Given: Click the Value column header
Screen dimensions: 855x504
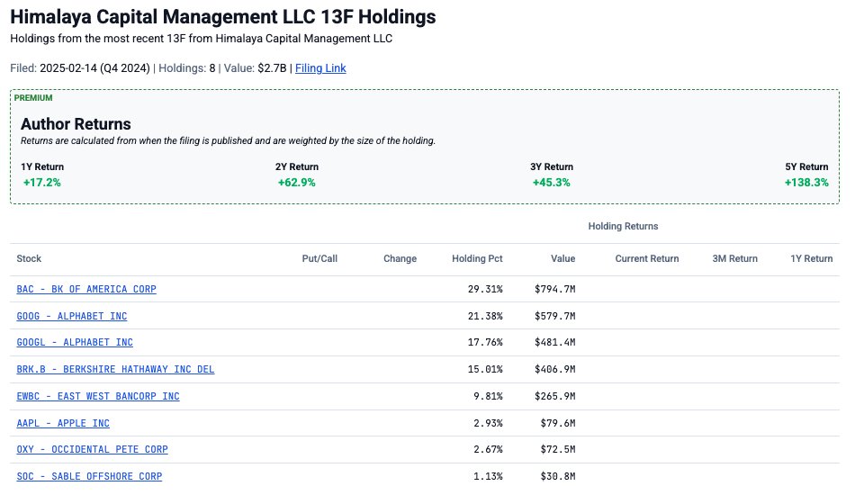Looking at the screenshot, I should coord(562,258).
